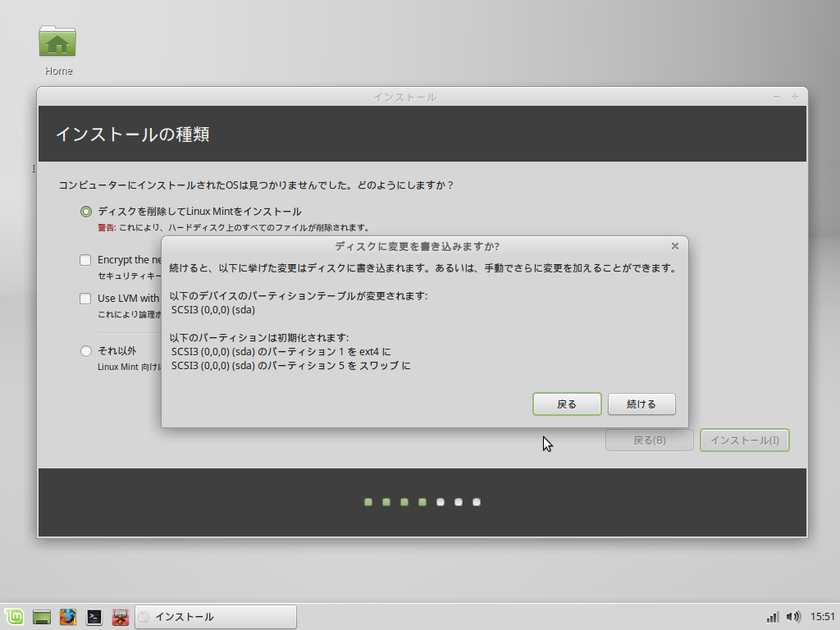Click the ディスクに変更を書き込みますか? dialog title
Image resolution: width=840 pixels, height=630 pixels.
(x=418, y=246)
